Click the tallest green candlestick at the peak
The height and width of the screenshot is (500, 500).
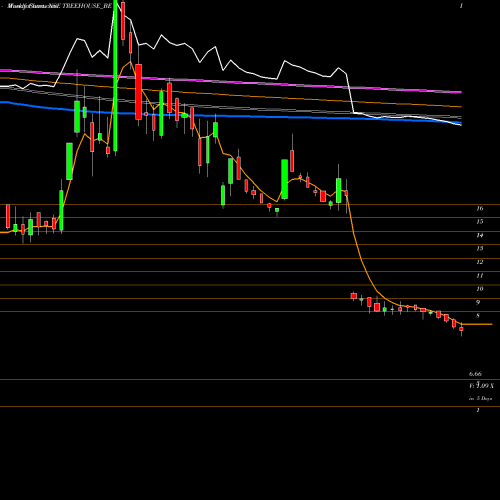pyautogui.click(x=115, y=75)
